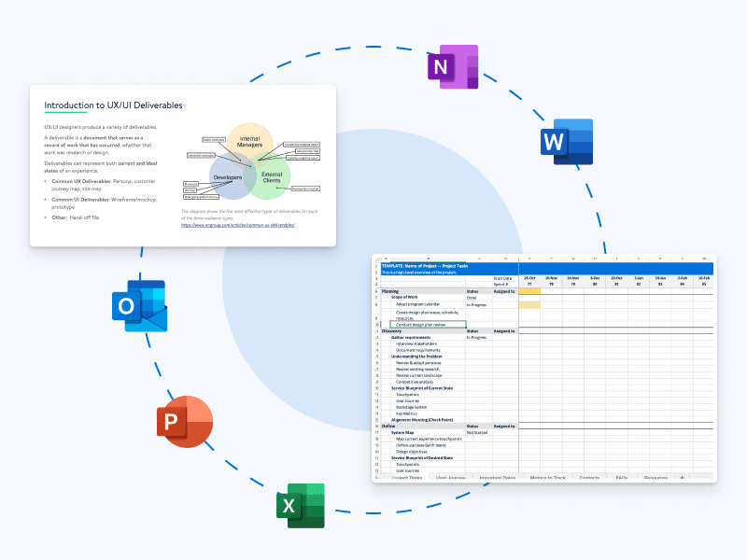Click the 16-Feb date column header
The image size is (747, 560).
click(704, 278)
